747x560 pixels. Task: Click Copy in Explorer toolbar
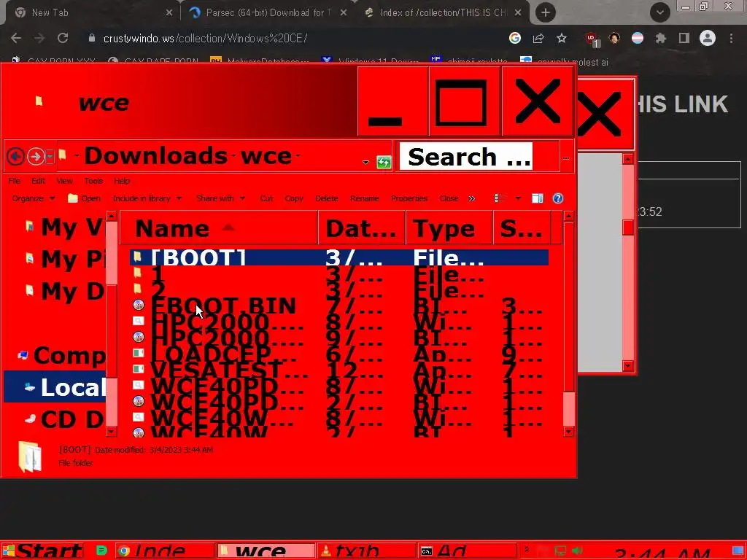[293, 198]
